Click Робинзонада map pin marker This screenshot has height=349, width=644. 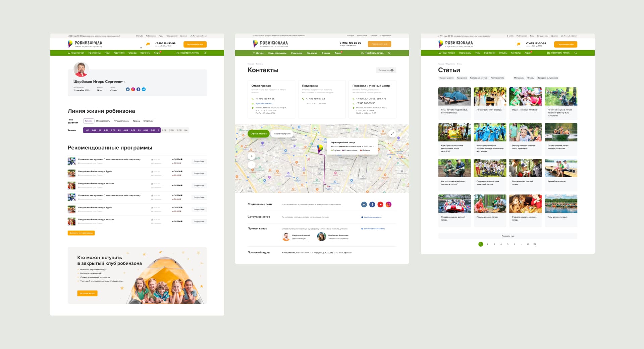pyautogui.click(x=320, y=149)
